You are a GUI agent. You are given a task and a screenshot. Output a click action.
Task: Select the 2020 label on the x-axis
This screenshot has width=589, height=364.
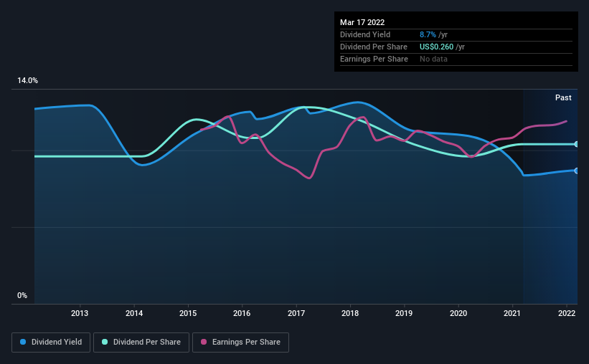click(458, 313)
